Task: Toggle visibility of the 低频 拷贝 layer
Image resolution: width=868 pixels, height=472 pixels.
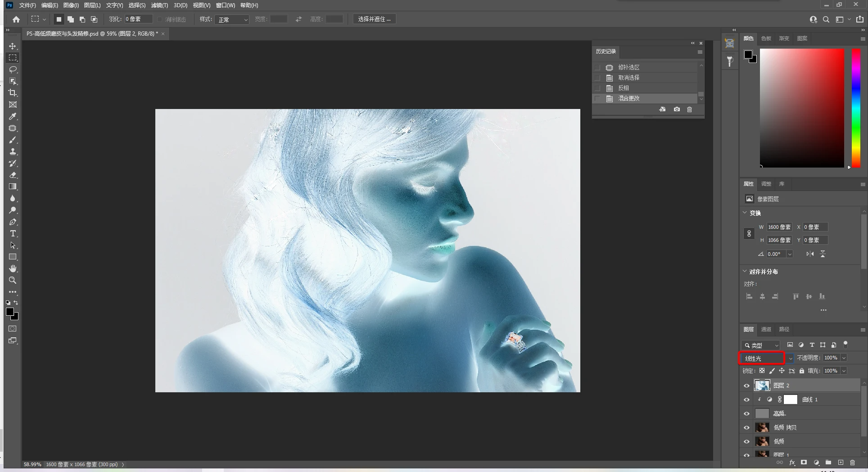Action: point(746,427)
